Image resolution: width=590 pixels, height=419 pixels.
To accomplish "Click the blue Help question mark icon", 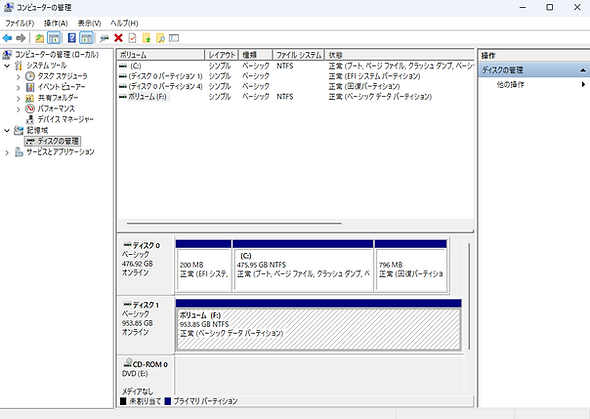I will pyautogui.click(x=71, y=38).
